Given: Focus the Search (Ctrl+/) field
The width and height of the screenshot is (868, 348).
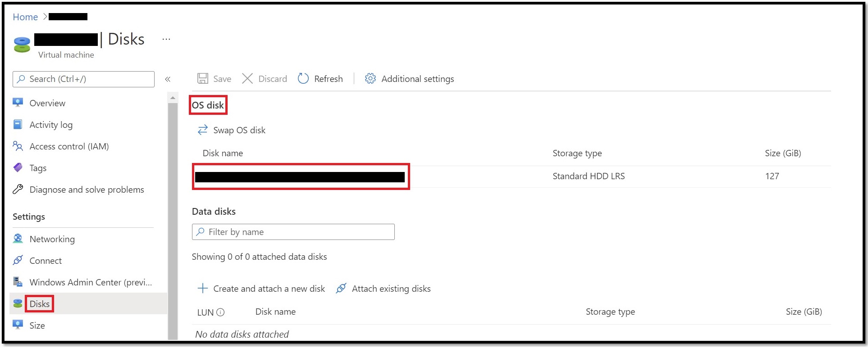Looking at the screenshot, I should tap(83, 79).
